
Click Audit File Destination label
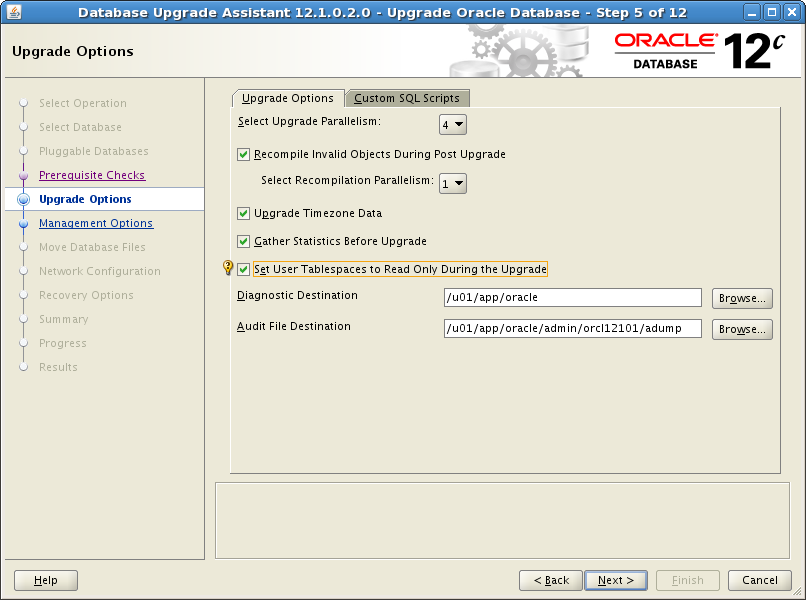tap(294, 326)
